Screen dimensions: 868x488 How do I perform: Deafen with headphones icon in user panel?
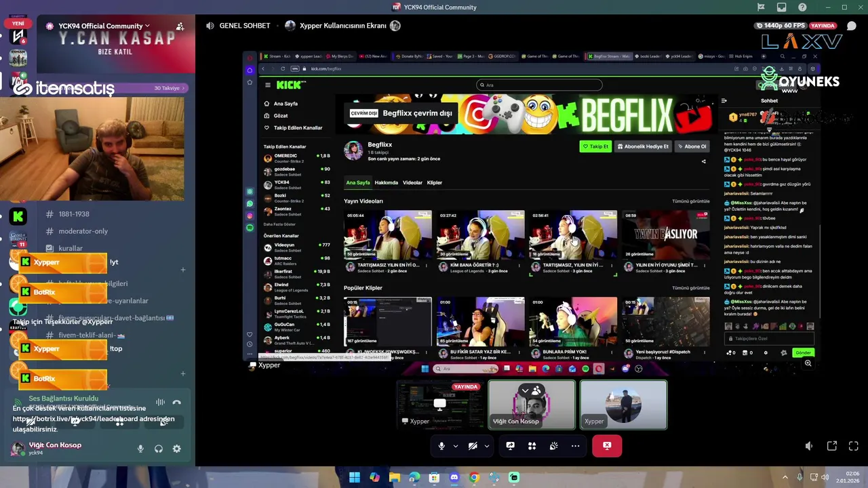pyautogui.click(x=158, y=449)
